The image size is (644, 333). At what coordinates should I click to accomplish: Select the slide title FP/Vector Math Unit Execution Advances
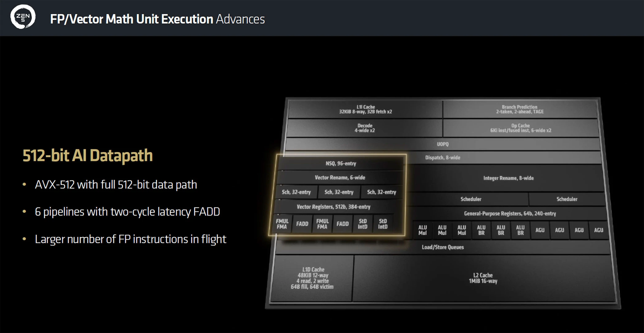tap(157, 19)
